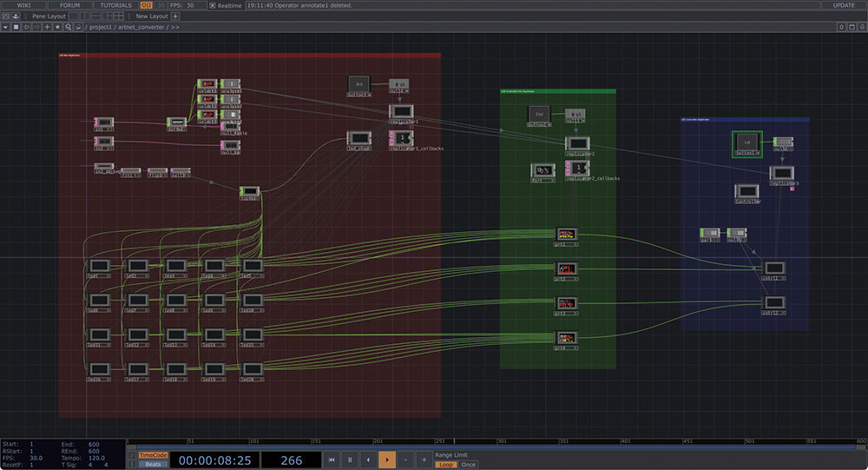Enable Loop range limit mode
This screenshot has width=868, height=470.
(x=445, y=465)
